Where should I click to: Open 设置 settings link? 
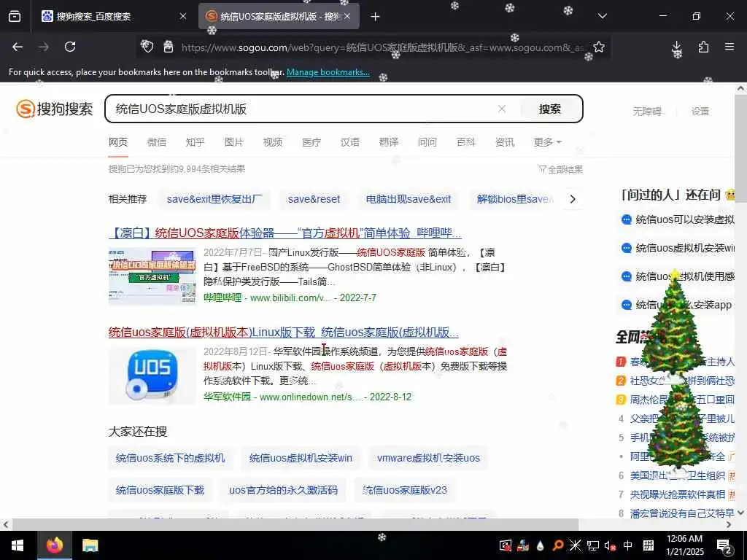point(700,112)
